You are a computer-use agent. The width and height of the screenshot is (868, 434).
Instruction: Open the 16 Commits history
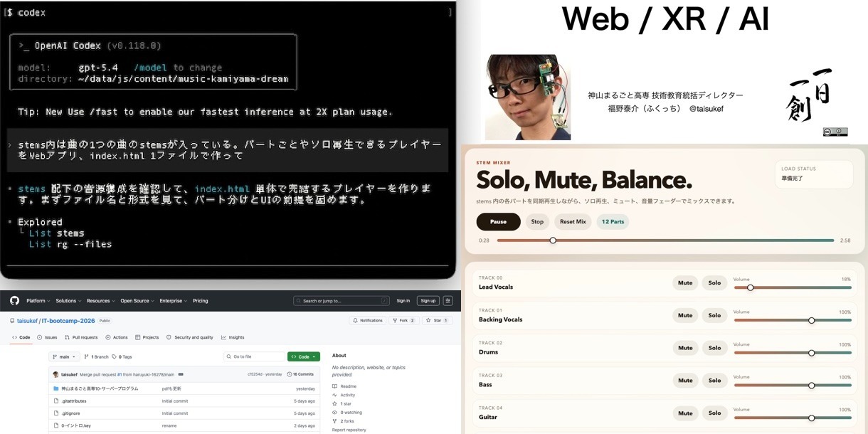point(302,374)
